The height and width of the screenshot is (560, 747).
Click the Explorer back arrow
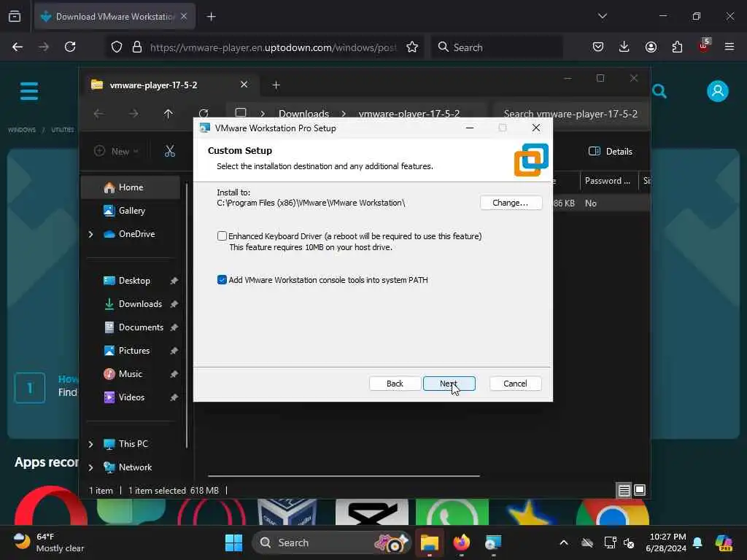(98, 114)
